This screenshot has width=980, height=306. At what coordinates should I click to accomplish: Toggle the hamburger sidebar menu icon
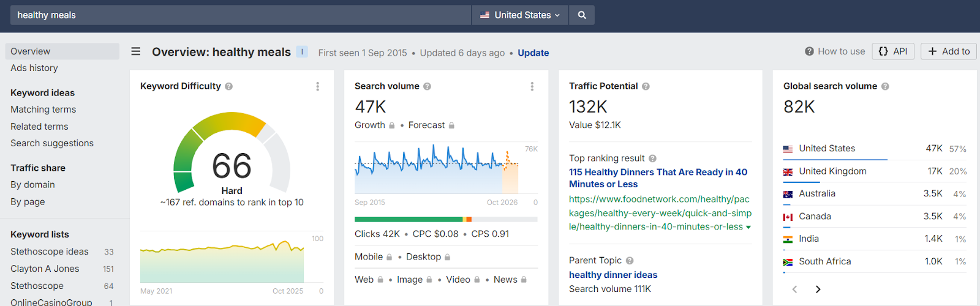[x=136, y=51]
